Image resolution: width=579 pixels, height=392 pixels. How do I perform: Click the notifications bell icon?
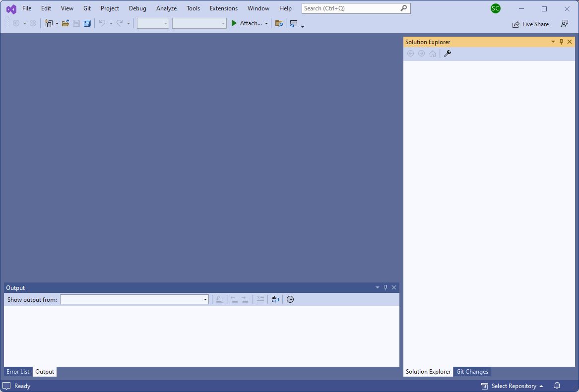point(557,386)
